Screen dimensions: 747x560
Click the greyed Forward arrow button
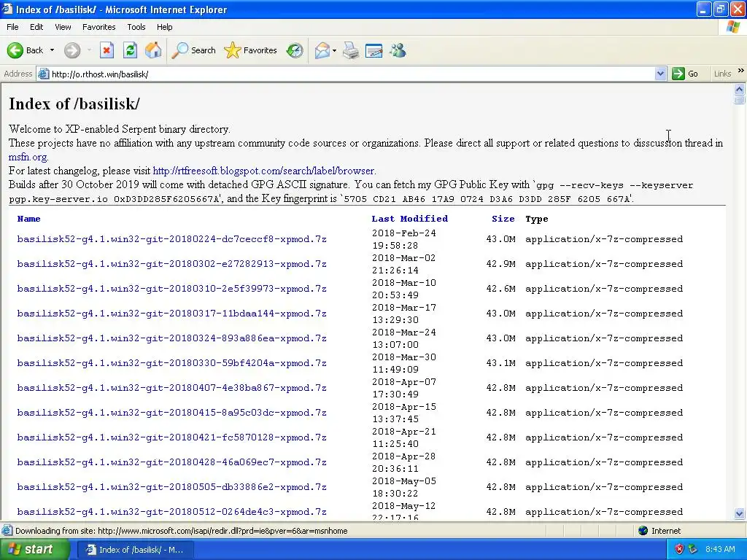coord(72,50)
